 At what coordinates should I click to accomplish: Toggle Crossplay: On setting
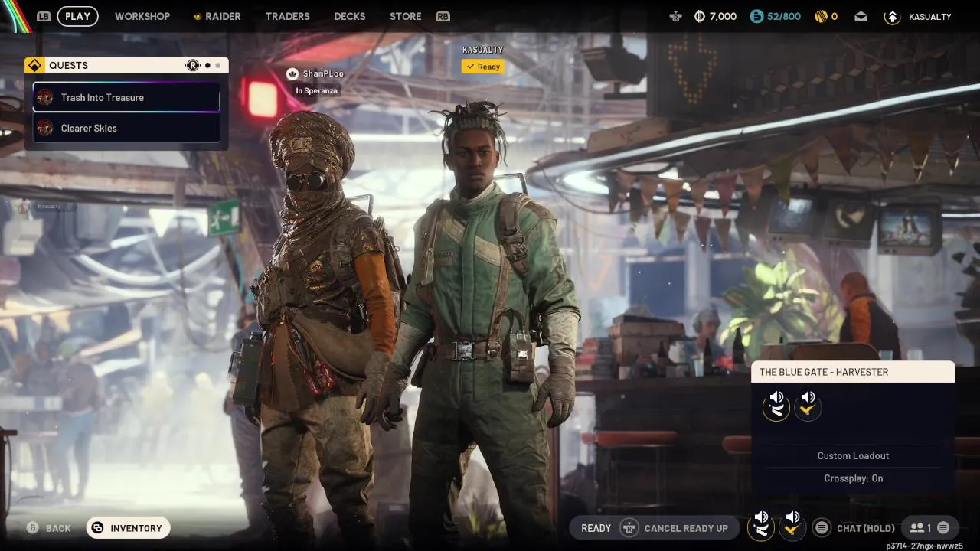pos(853,478)
